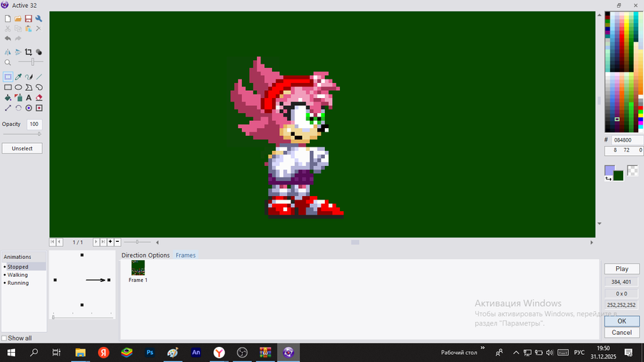Click the dark green background color swatch
644x362 pixels.
click(618, 176)
